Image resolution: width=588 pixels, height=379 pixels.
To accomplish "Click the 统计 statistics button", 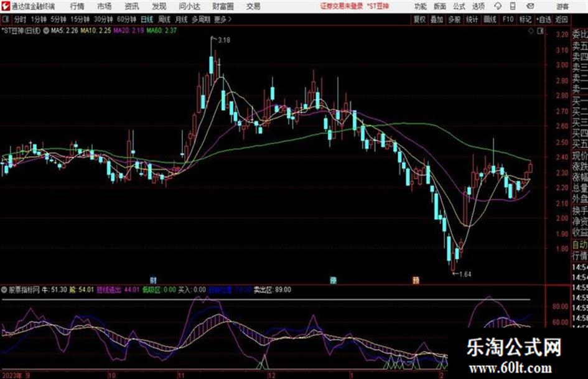I will pos(472,19).
